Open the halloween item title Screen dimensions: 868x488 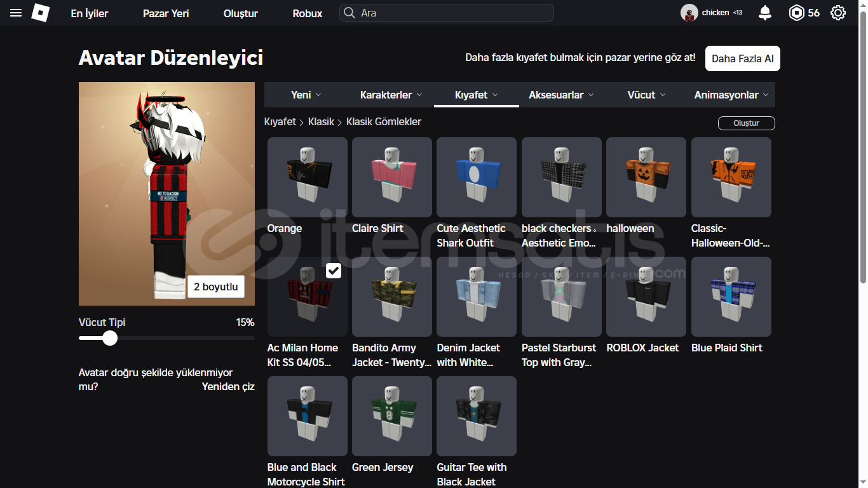pyautogui.click(x=630, y=229)
